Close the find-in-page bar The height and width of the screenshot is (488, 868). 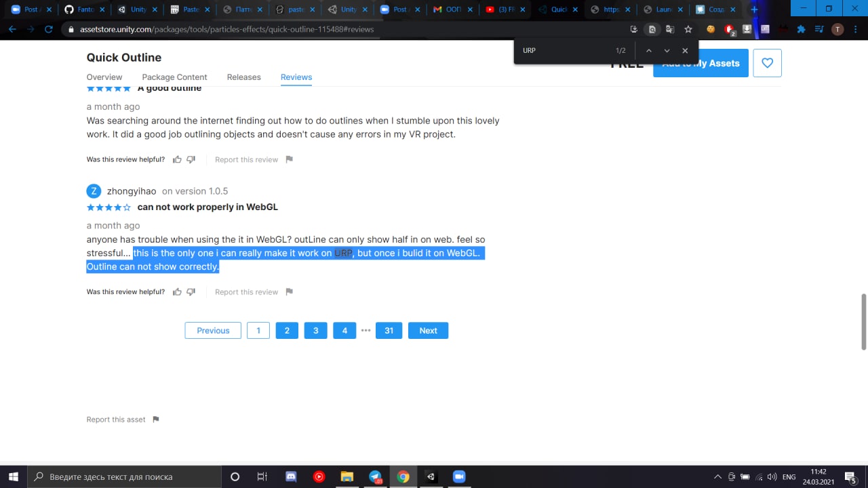685,51
